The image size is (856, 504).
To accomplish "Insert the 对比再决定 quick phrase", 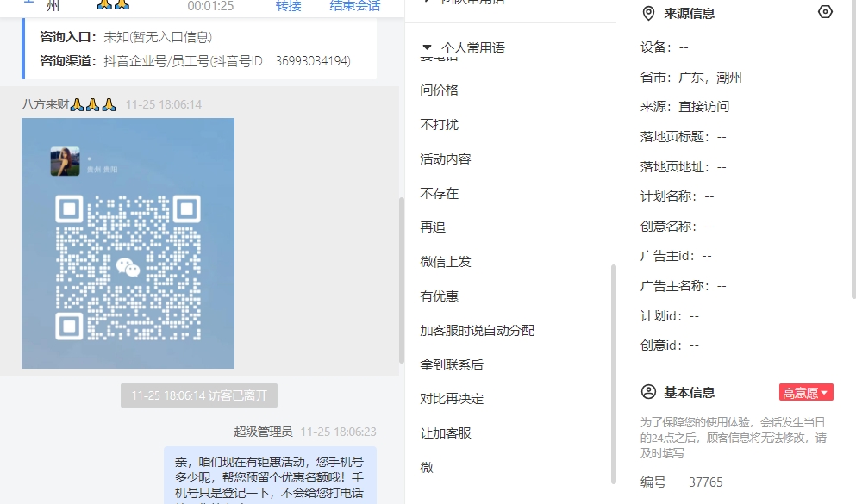I will tap(452, 399).
